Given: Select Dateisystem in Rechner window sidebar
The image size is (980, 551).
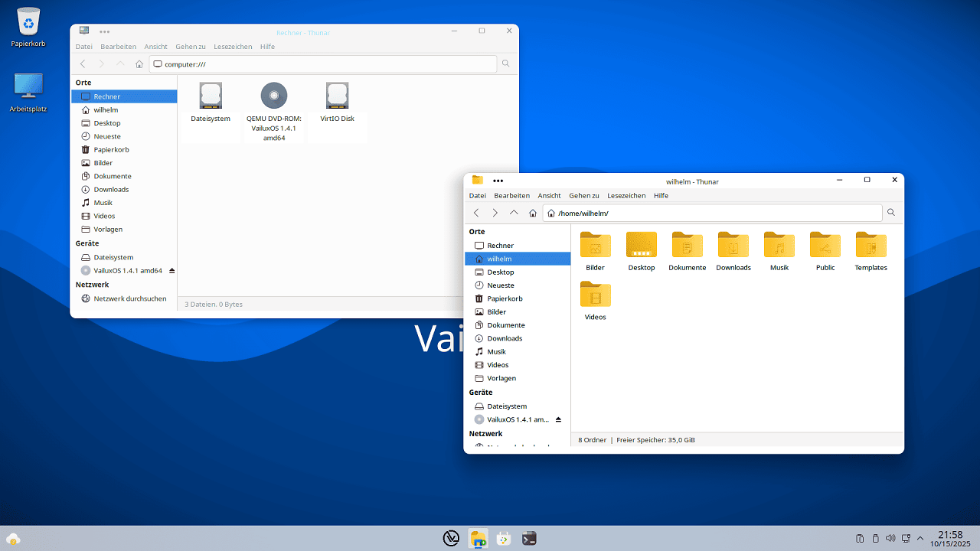Looking at the screenshot, I should click(124, 258).
